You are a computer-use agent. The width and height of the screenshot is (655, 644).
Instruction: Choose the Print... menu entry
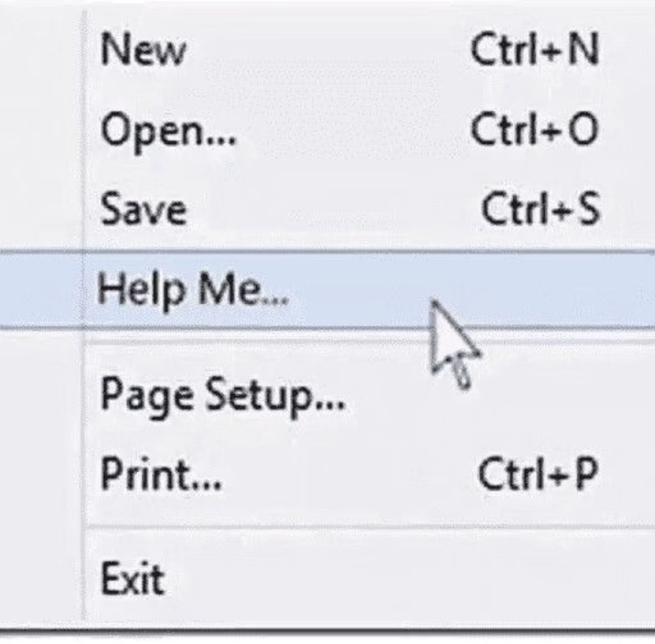click(161, 475)
